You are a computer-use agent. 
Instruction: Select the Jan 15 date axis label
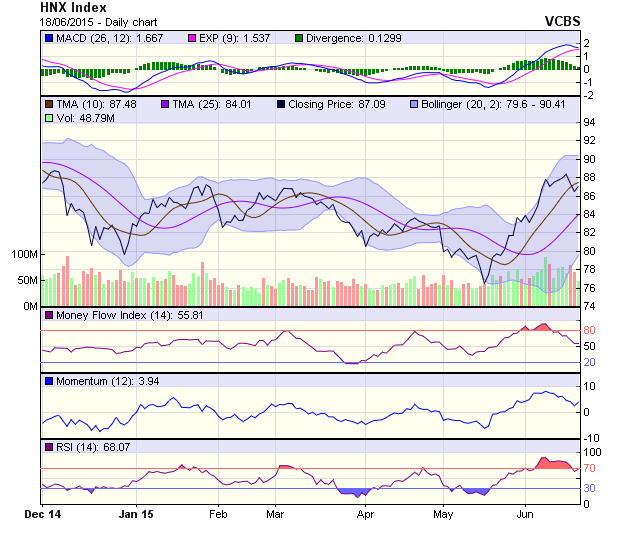(x=136, y=516)
